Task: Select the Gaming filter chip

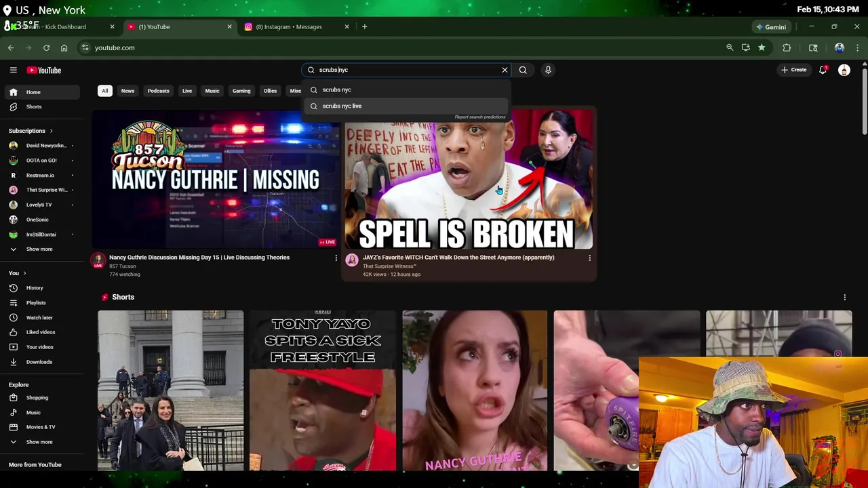Action: [x=241, y=91]
